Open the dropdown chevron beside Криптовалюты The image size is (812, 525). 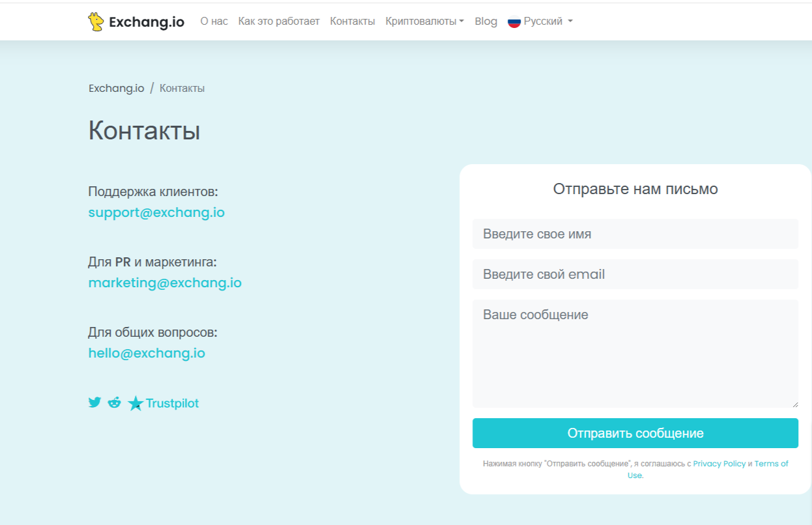[463, 21]
